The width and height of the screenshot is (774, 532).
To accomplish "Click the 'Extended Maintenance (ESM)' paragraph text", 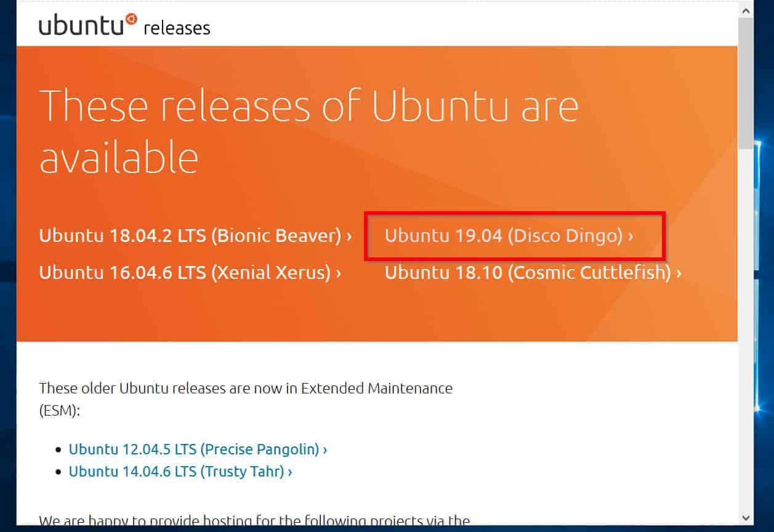I will tap(246, 400).
